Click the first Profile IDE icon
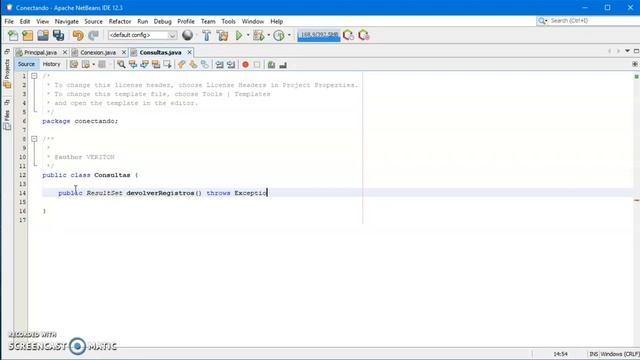This screenshot has width=640, height=360. [x=348, y=36]
